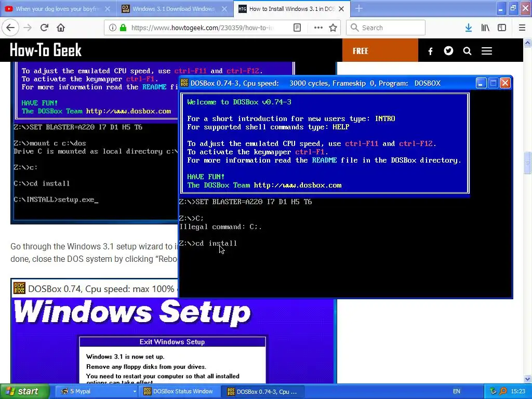
Task: Close the How to Install Windows 3.1 tab
Action: [x=341, y=9]
